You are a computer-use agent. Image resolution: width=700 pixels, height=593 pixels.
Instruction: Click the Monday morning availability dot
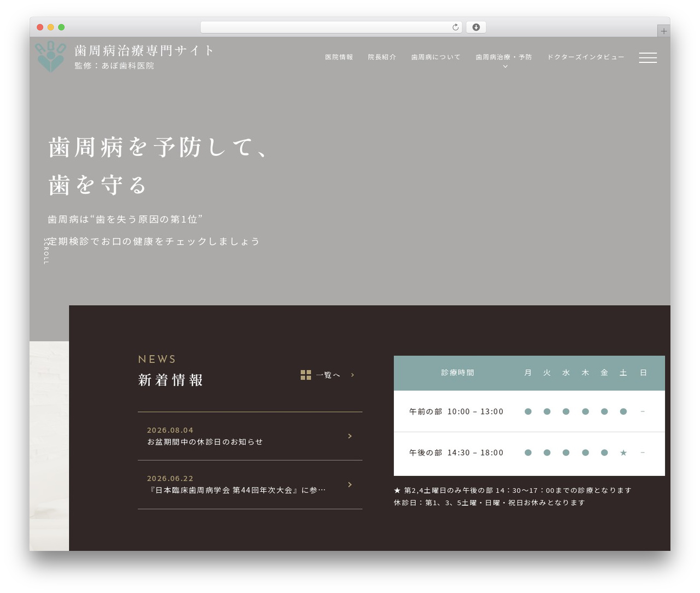[528, 411]
